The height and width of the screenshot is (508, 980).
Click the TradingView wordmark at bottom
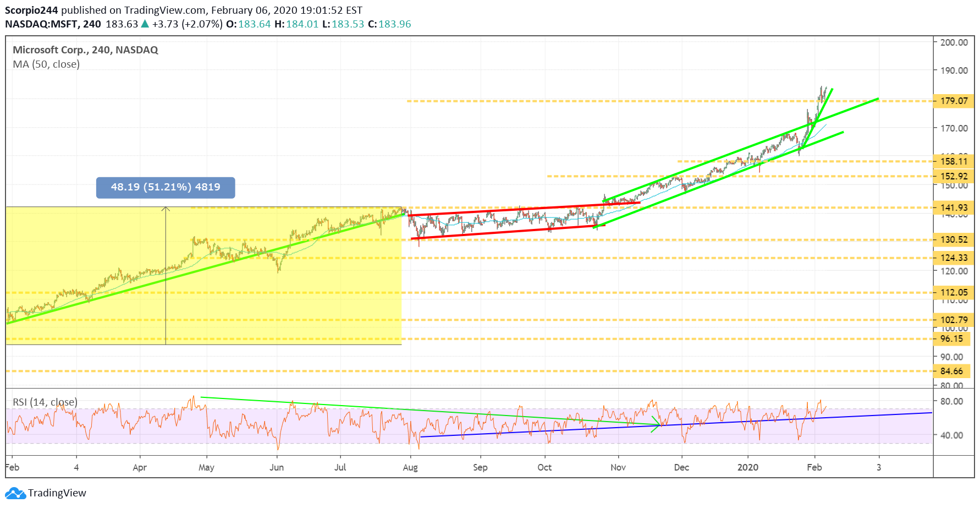pyautogui.click(x=57, y=493)
